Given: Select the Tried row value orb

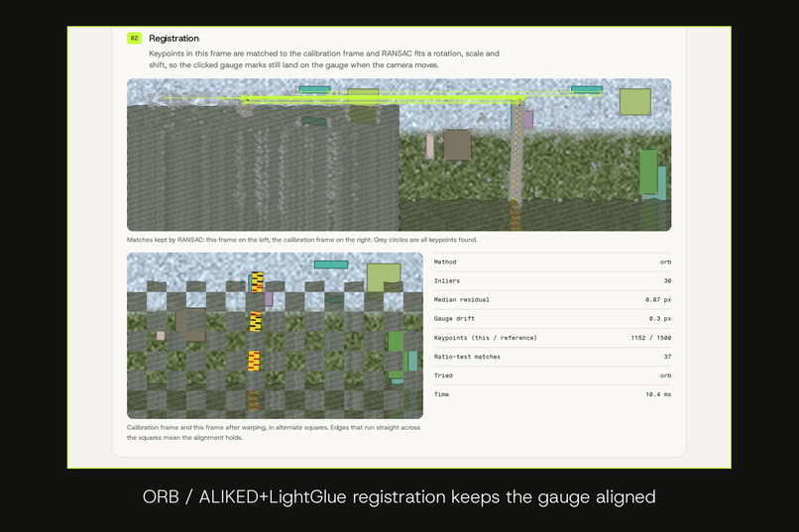Looking at the screenshot, I should tap(665, 375).
